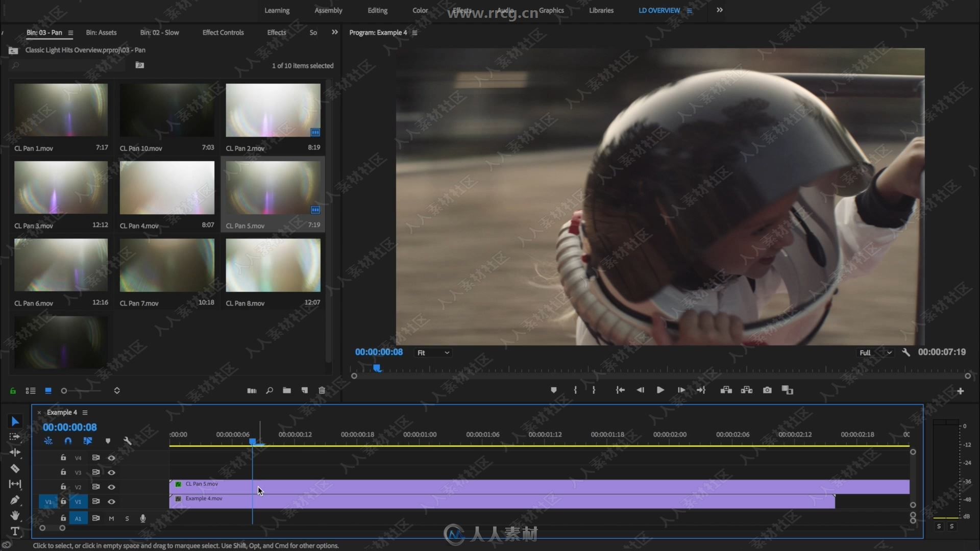
Task: Click Automate to Sequence icon
Action: pos(252,390)
